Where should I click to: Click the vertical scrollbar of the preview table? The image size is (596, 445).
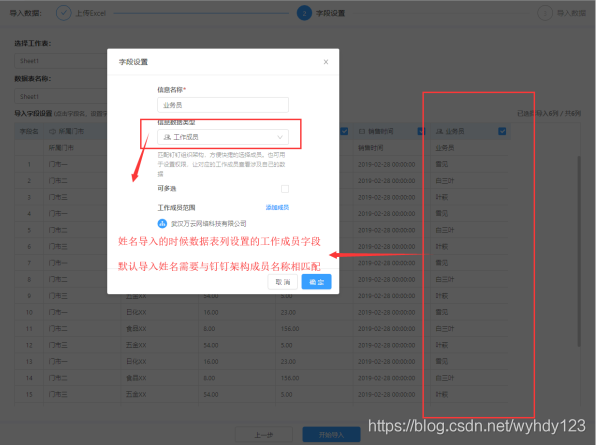coord(579,251)
